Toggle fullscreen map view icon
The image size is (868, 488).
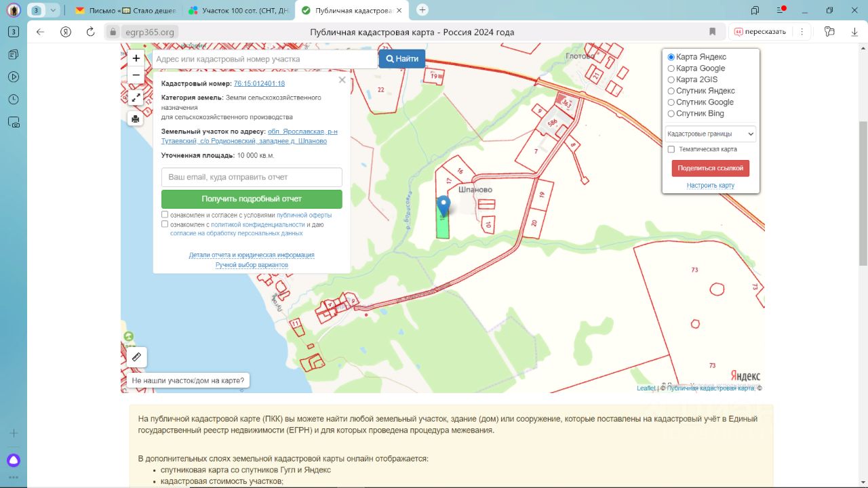[x=136, y=98]
